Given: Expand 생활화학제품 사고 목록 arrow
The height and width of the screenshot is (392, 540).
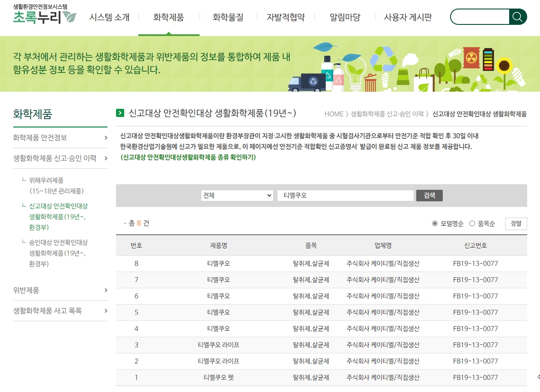Looking at the screenshot, I should pyautogui.click(x=106, y=311).
